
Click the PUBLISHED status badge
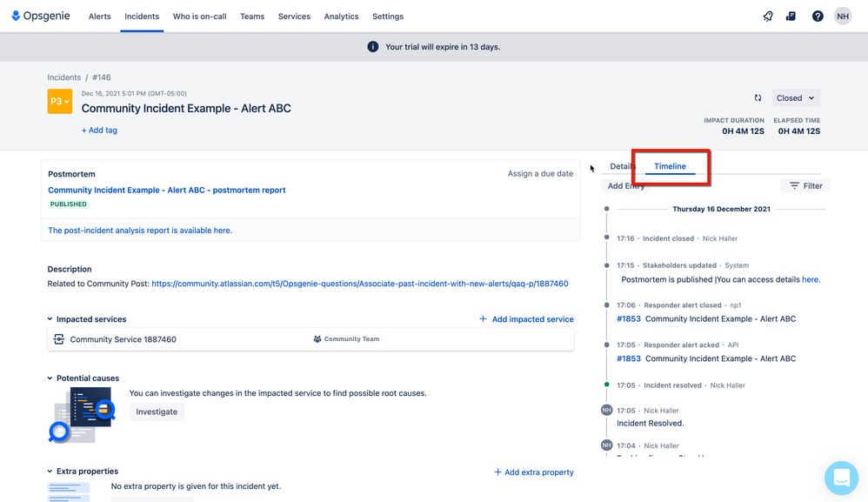tap(68, 204)
